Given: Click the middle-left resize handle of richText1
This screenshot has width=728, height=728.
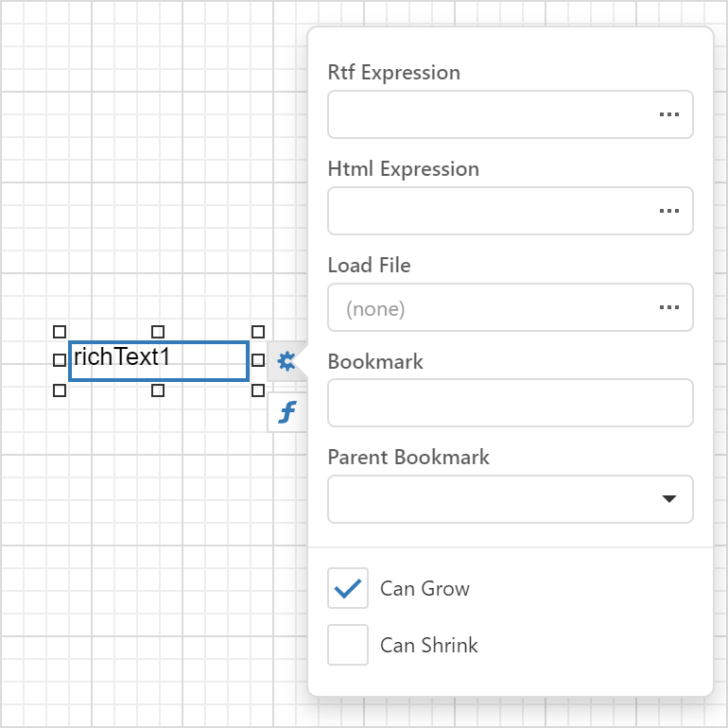Looking at the screenshot, I should (x=60, y=360).
